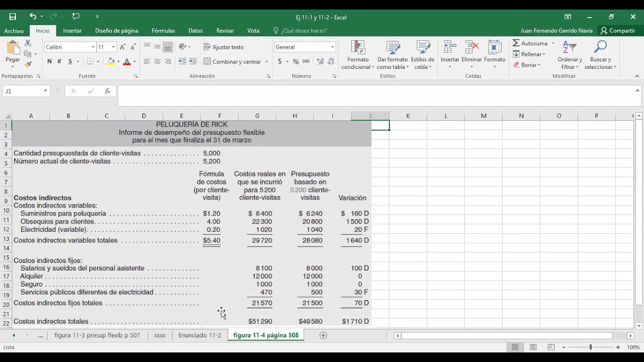The width and height of the screenshot is (644, 362).
Task: Open Ordenar y filtrar menu
Action: (x=570, y=55)
